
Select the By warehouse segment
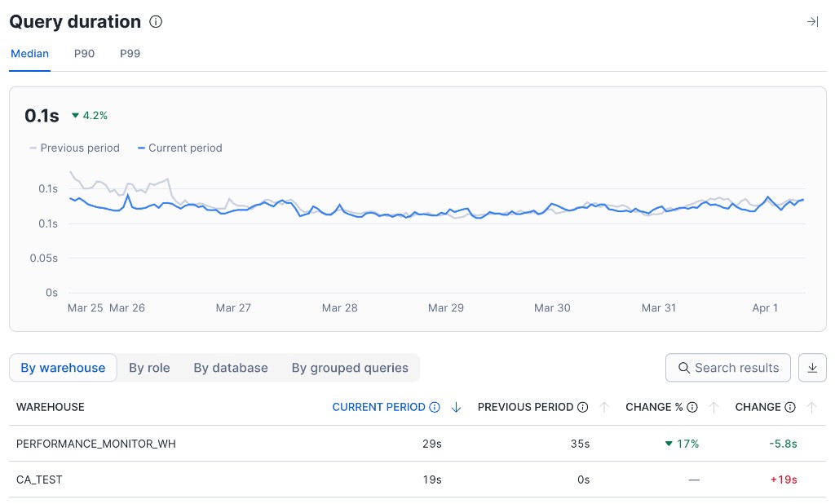63,368
